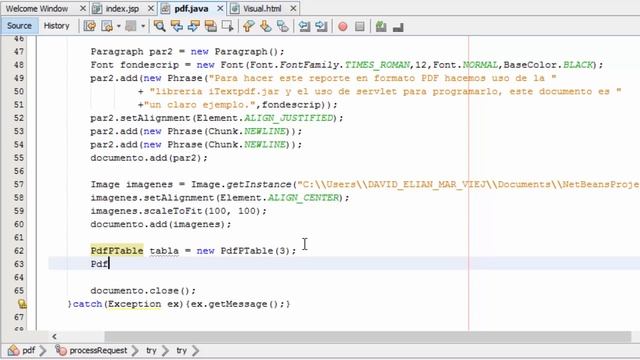Click variable name 'tabla' on line 62
The width and height of the screenshot is (640, 360).
point(164,251)
